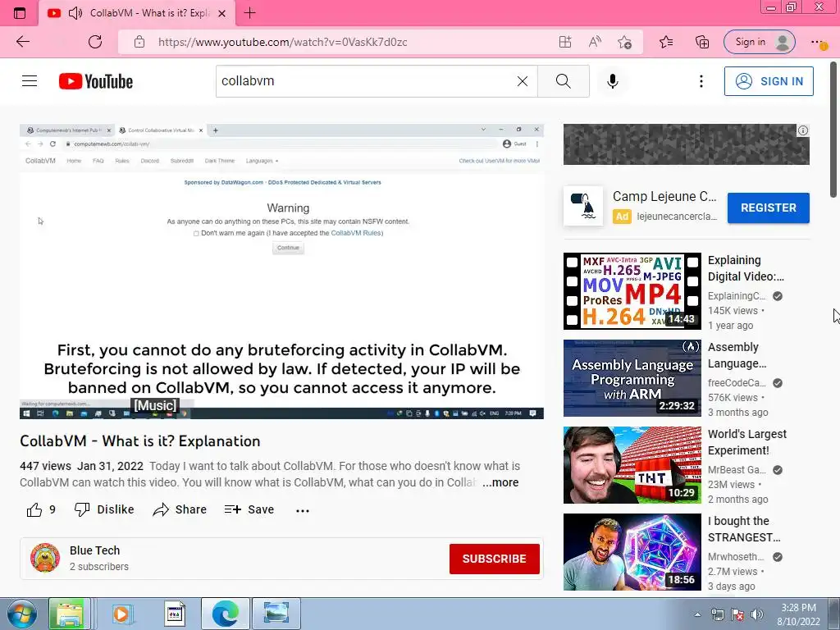The height and width of the screenshot is (630, 840).
Task: Open World's Largest Experiment thumbnail
Action: tap(632, 465)
